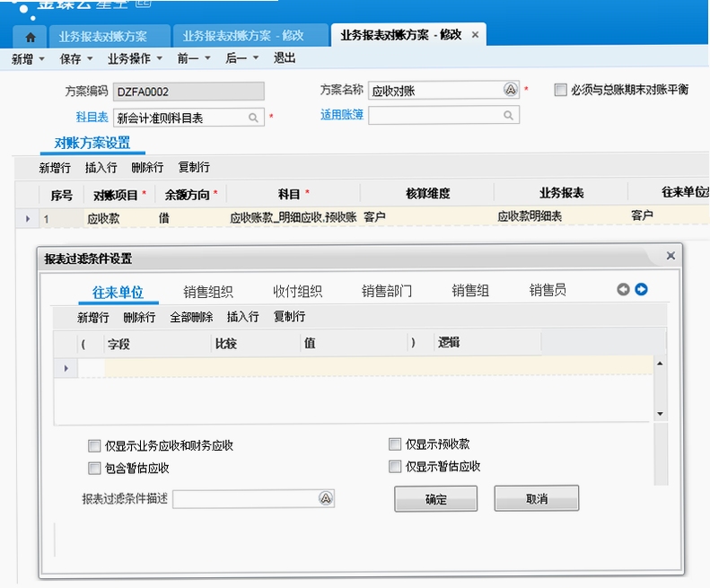Click 删除行 in filter dialog toolbar
710x588 pixels.
tap(139, 317)
